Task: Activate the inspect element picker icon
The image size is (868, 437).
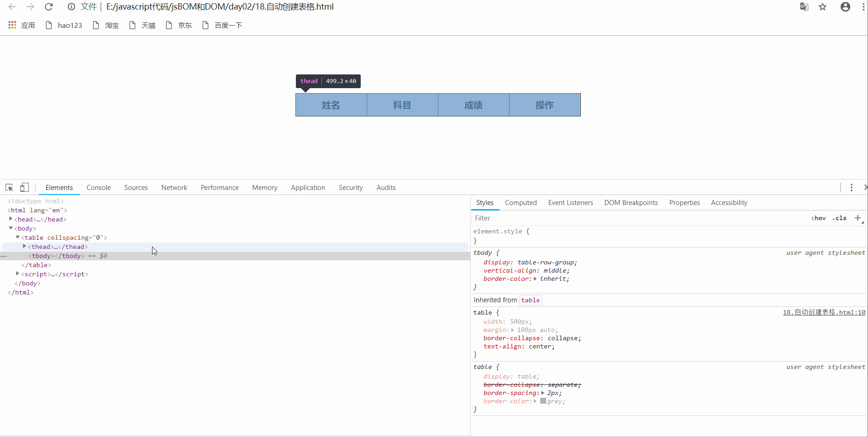Action: pos(9,188)
